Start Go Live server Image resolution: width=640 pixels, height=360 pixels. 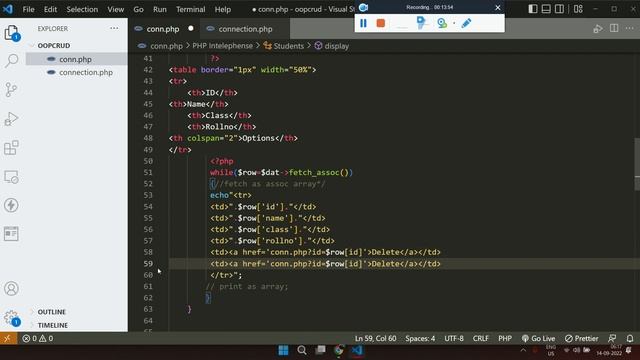538,338
